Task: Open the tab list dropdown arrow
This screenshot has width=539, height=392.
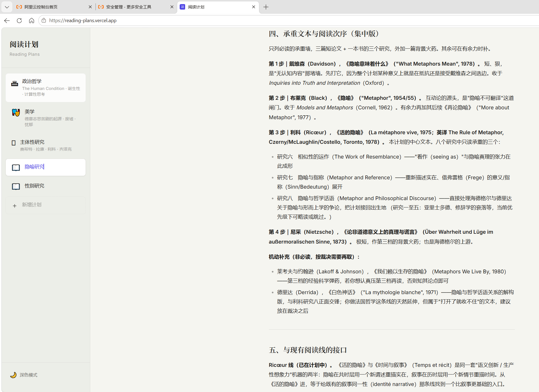Action: click(x=7, y=7)
